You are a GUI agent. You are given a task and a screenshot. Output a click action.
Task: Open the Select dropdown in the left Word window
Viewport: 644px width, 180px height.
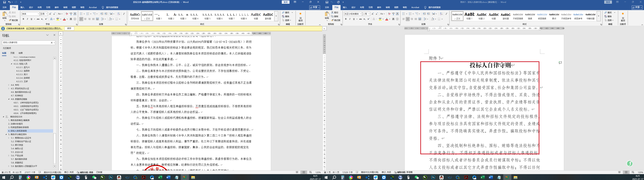click(287, 20)
